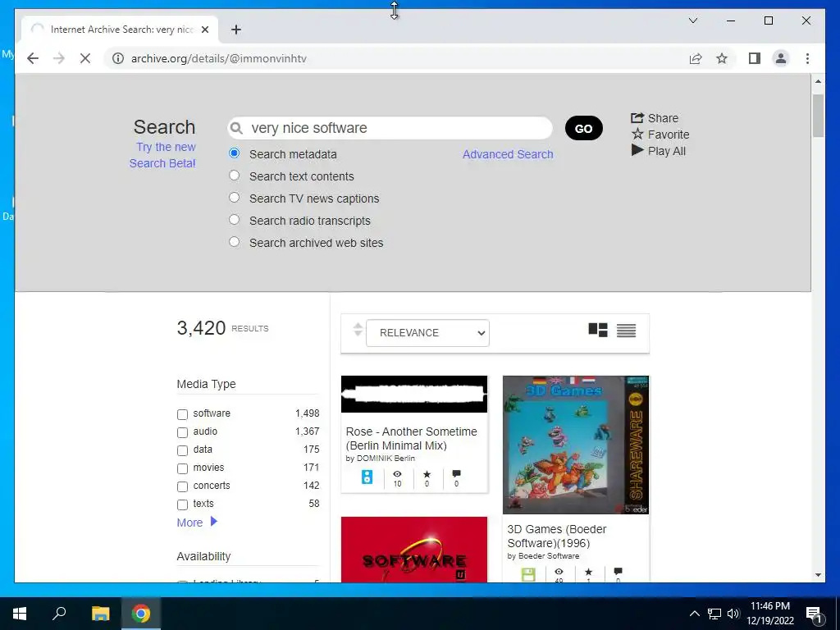Image resolution: width=840 pixels, height=630 pixels.
Task: Click the Play All triangle icon
Action: [637, 151]
